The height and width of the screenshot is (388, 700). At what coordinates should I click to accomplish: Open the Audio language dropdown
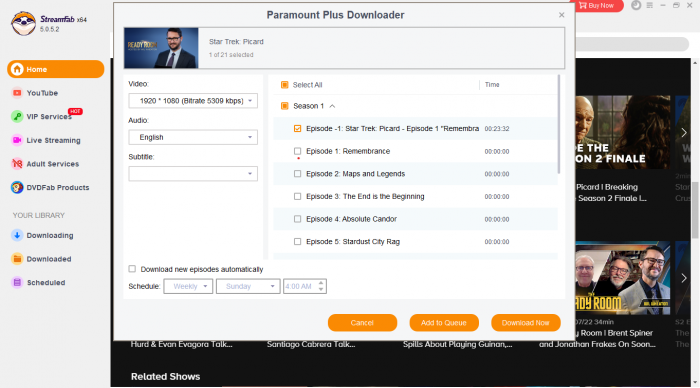click(193, 137)
